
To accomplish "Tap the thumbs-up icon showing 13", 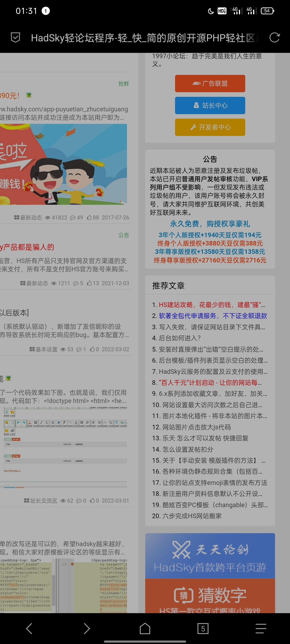I will tap(89, 283).
